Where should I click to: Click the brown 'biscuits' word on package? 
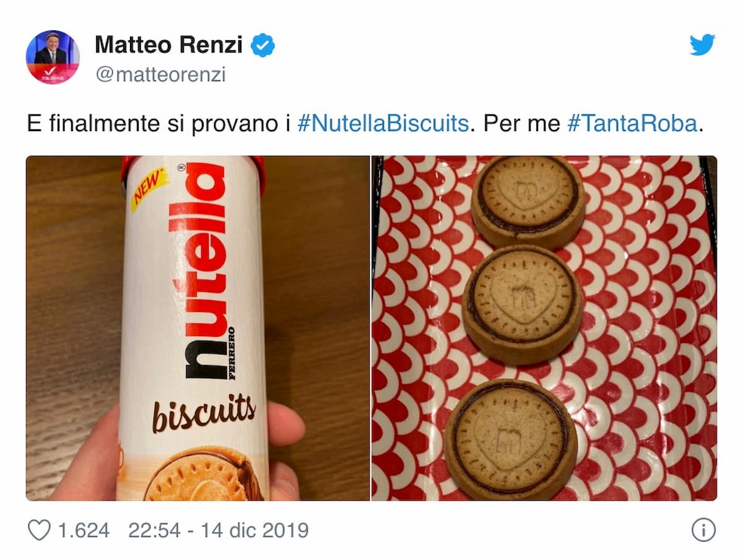(x=204, y=413)
